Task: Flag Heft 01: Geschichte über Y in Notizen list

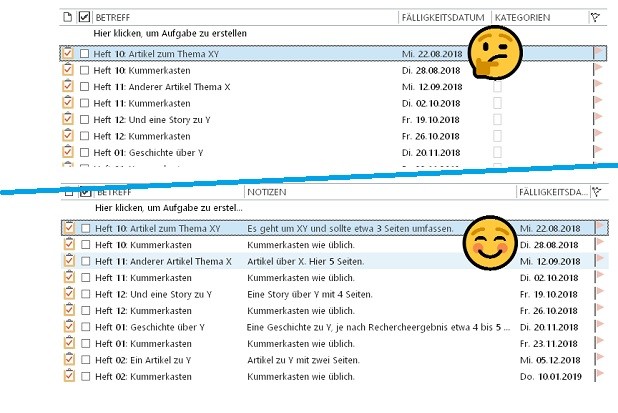Action: pyautogui.click(x=600, y=327)
